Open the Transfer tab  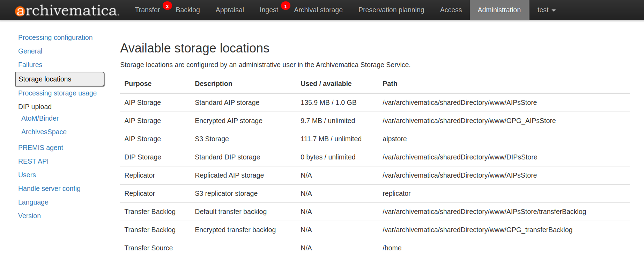click(x=147, y=10)
